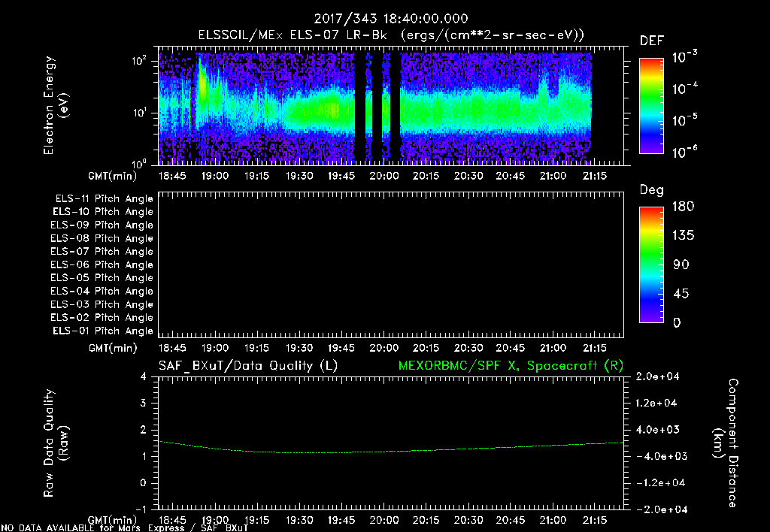Screen dimensions: 770x532
Task: Select the ELS-09 Pitch Angle label
Action: 102,225
